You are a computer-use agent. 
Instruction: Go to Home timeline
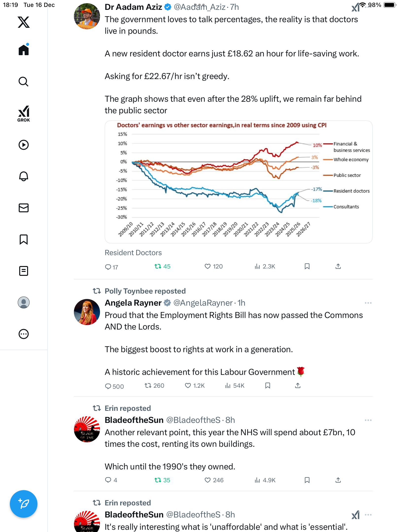[x=24, y=50]
